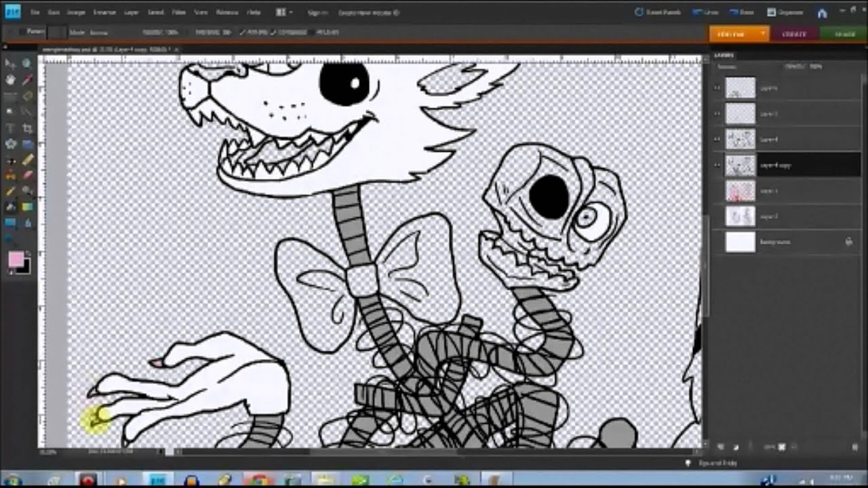Open the Enhance menu

104,12
